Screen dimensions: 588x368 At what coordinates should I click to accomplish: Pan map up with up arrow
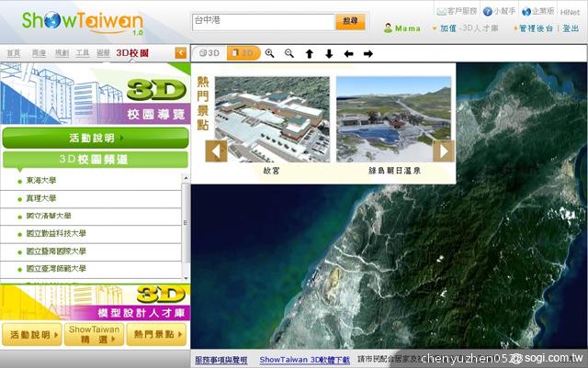tap(310, 54)
